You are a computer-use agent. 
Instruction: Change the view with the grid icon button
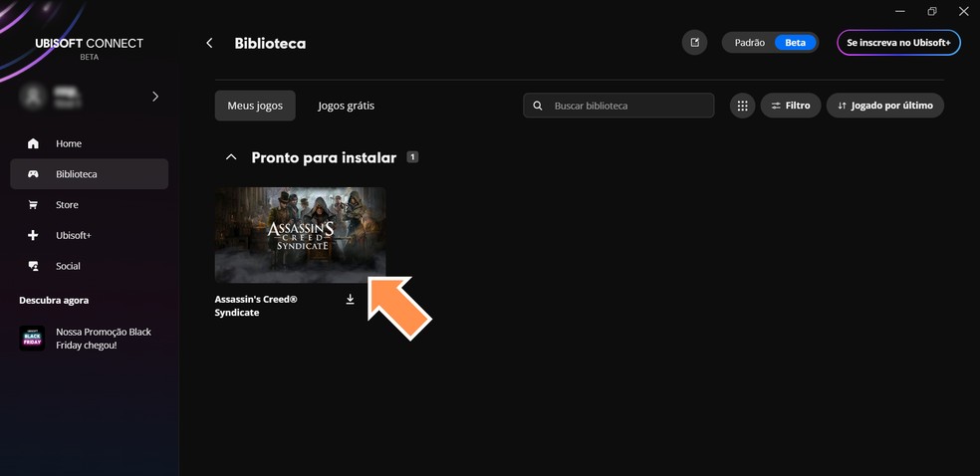click(x=743, y=106)
